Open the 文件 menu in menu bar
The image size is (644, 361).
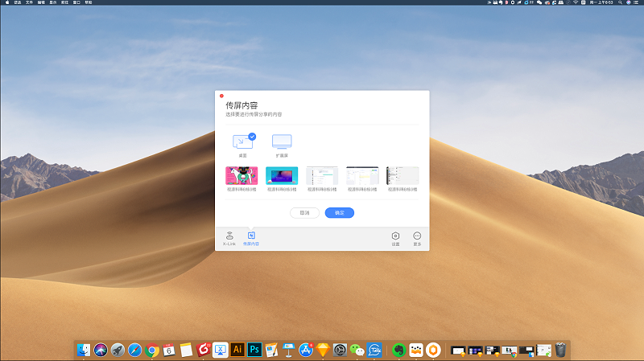pyautogui.click(x=29, y=3)
